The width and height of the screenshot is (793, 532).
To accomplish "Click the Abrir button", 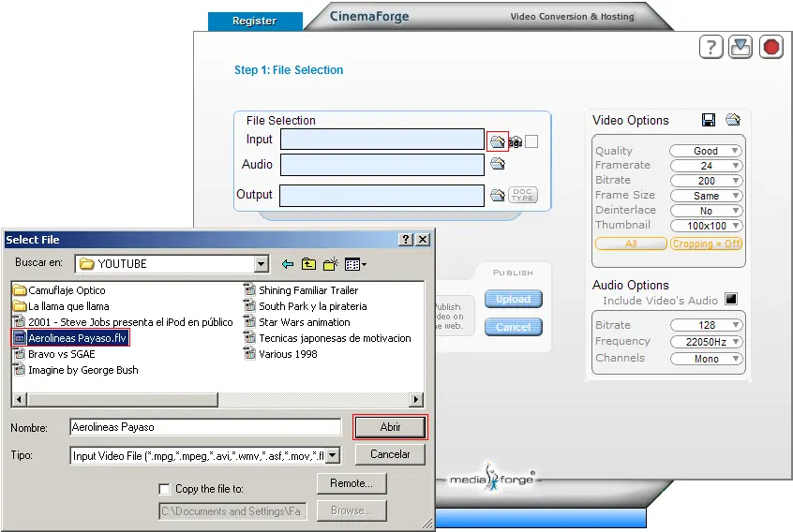I will click(390, 427).
